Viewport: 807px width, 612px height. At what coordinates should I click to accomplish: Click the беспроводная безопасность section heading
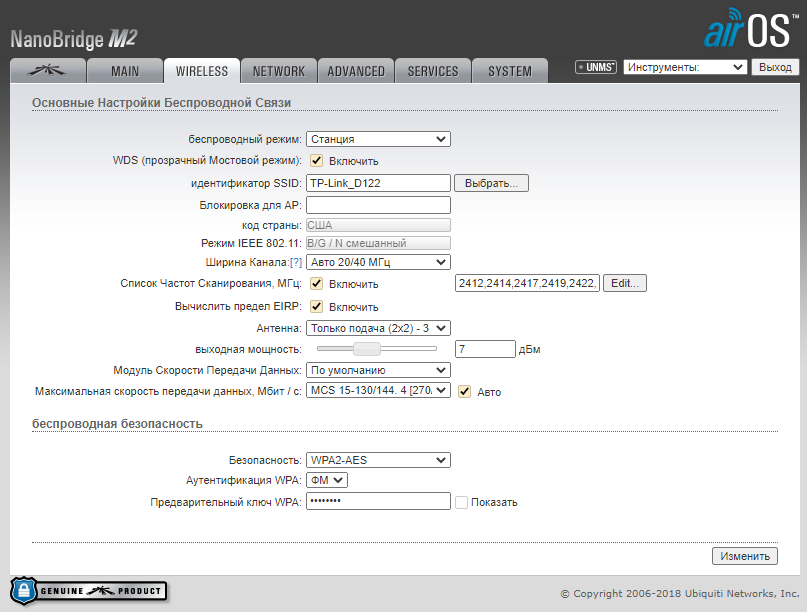click(x=117, y=424)
